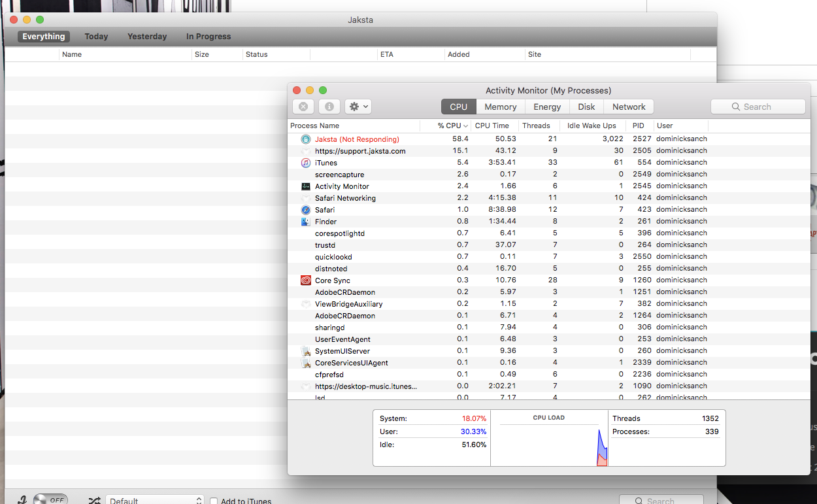Screen dimensions: 817x504
Task: Click the Jaksta bottom search field
Action: [x=661, y=500]
